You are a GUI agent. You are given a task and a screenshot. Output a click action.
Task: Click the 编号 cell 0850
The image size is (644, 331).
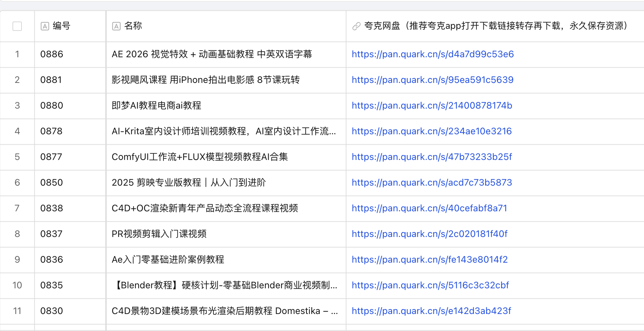point(70,183)
